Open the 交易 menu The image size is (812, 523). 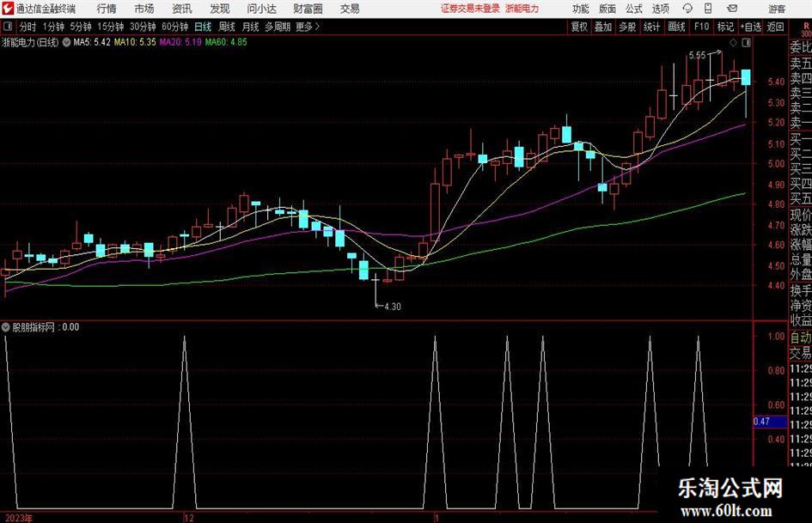tap(350, 9)
